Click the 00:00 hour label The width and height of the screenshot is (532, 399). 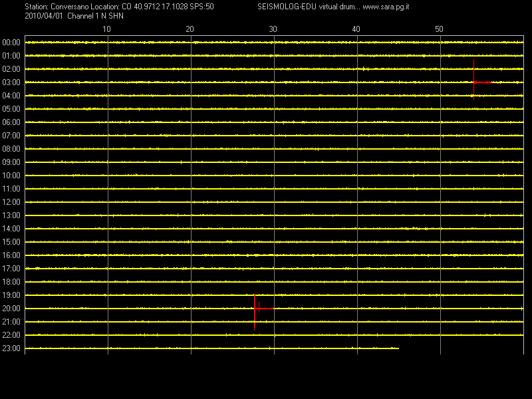click(x=11, y=43)
